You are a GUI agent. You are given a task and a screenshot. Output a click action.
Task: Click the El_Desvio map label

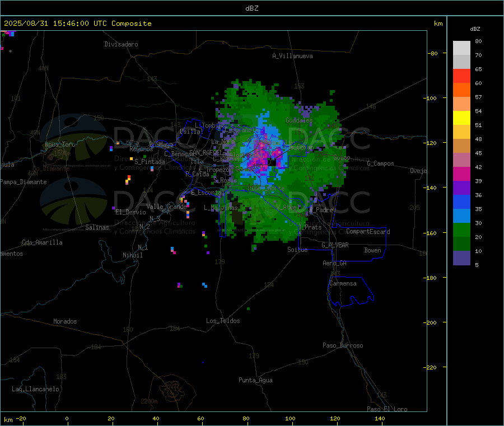click(130, 212)
